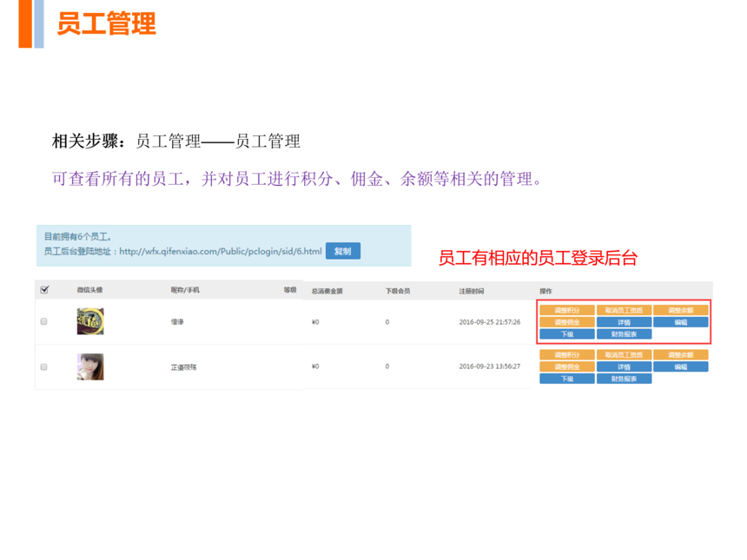
Task: Click the first employee's avatar thumbnail
Action: coord(89,321)
